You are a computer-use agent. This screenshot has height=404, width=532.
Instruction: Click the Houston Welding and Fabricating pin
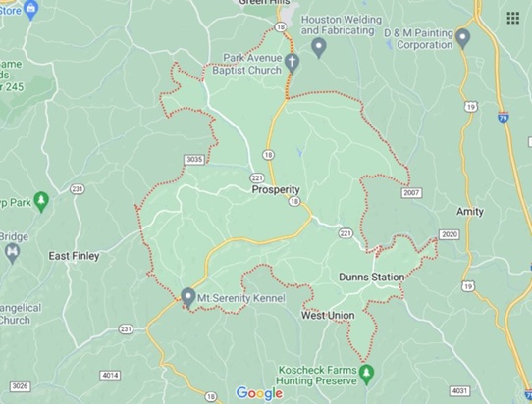319,48
